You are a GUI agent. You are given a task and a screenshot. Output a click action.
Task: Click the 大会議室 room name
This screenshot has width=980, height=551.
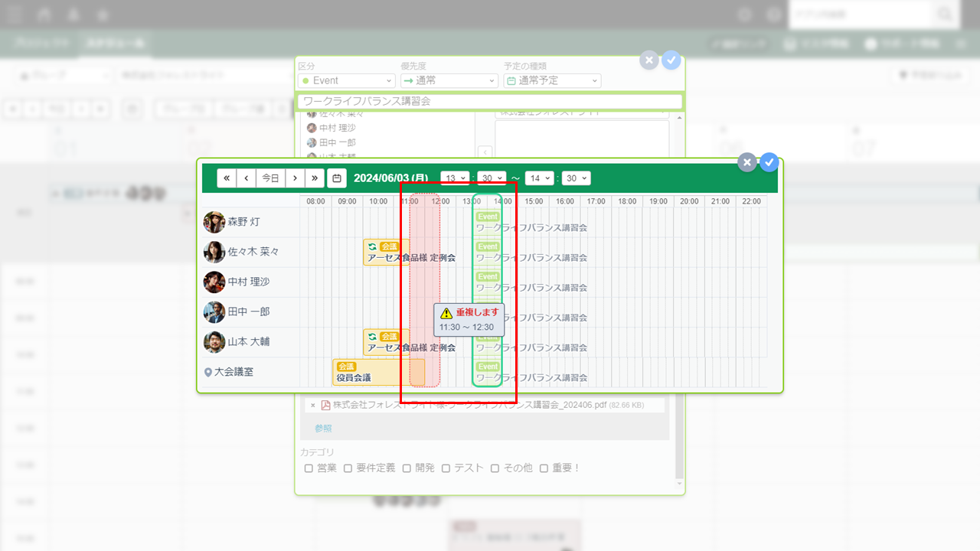coord(234,373)
